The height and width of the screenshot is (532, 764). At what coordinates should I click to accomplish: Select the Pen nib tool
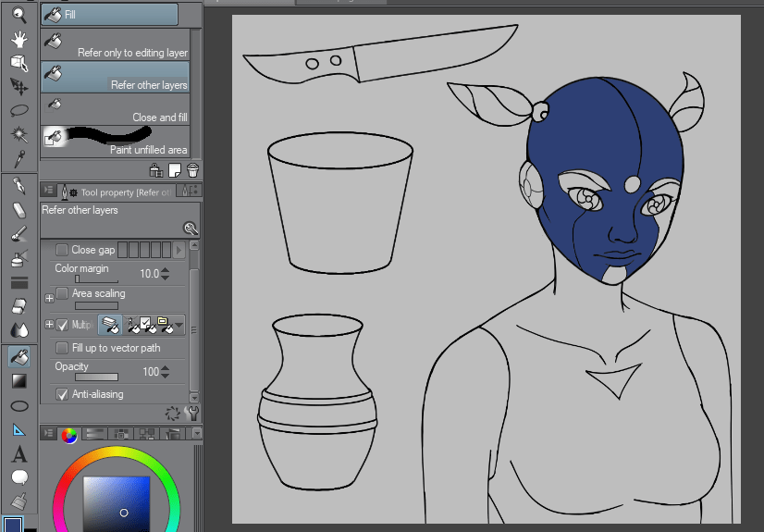(x=19, y=186)
